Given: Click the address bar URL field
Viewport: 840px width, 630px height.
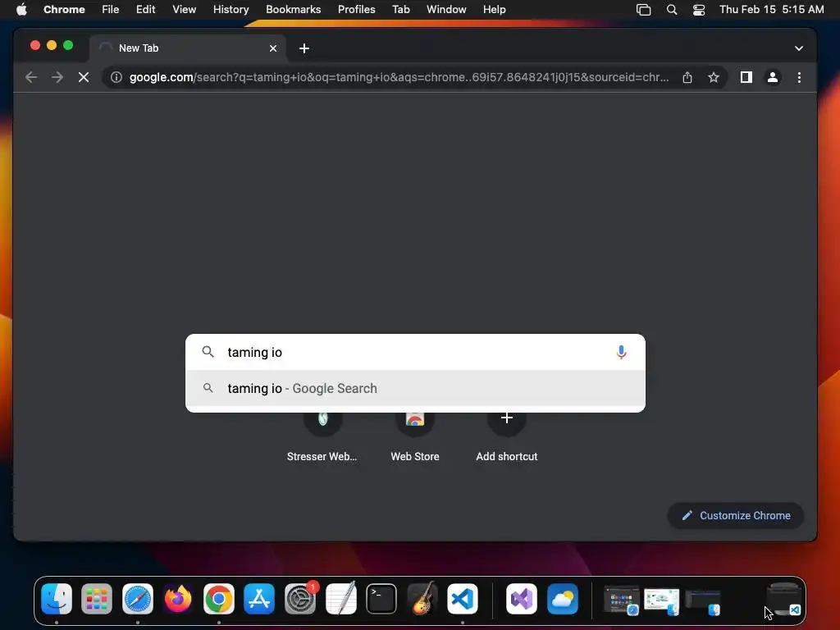Looking at the screenshot, I should 399,77.
